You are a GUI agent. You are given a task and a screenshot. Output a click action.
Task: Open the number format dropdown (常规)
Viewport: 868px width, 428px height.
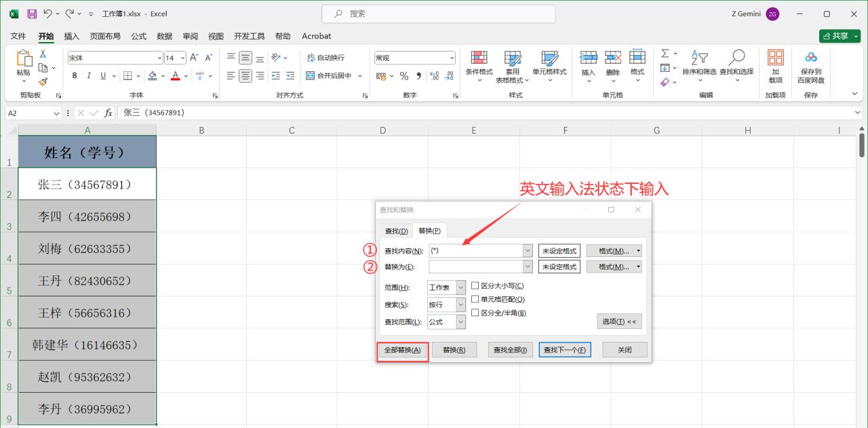[452, 58]
